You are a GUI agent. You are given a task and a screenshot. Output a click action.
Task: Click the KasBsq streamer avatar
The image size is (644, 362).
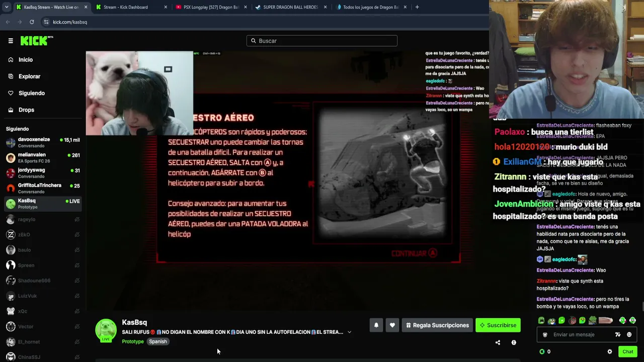[x=106, y=330]
